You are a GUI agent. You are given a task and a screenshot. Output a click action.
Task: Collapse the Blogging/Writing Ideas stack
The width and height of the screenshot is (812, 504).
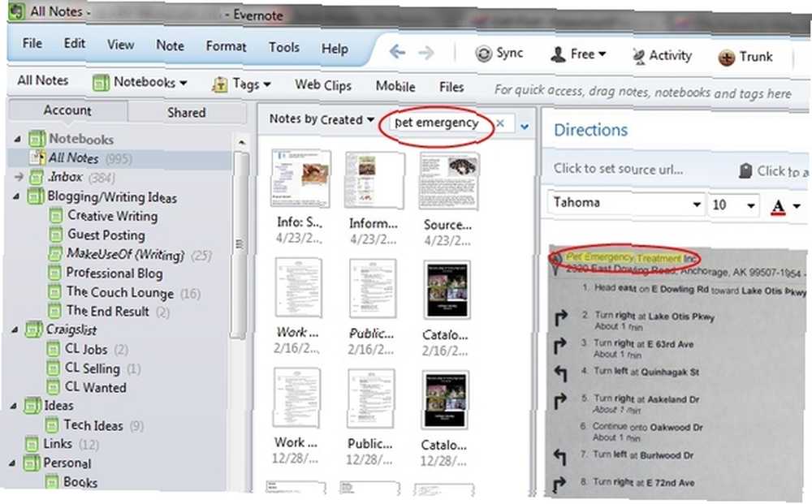16,196
